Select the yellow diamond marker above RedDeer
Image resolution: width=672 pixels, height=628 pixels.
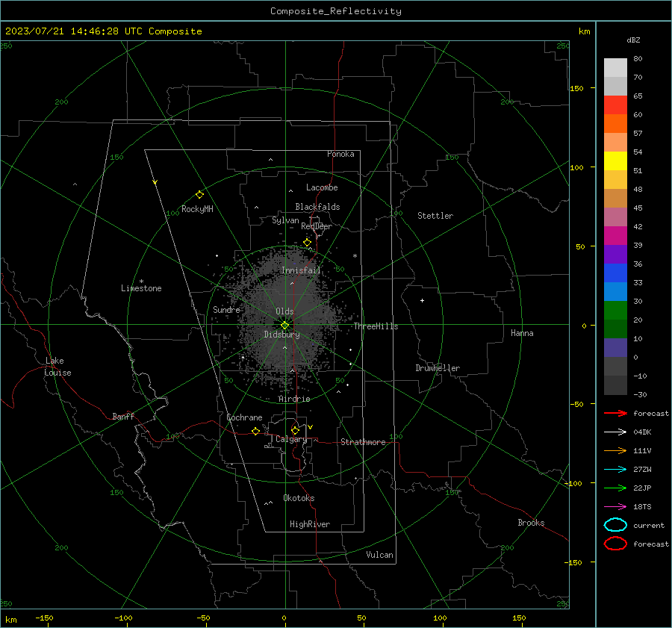(x=307, y=243)
